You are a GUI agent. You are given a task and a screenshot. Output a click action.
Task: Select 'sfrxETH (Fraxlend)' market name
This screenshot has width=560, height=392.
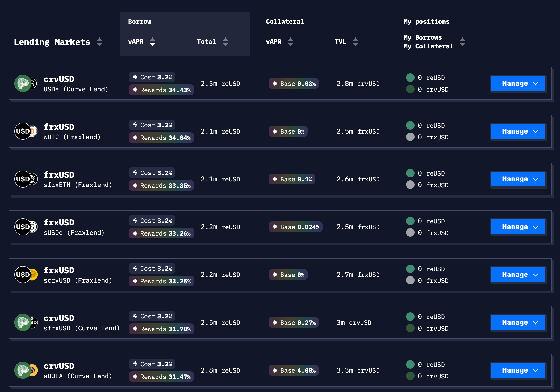click(x=78, y=185)
